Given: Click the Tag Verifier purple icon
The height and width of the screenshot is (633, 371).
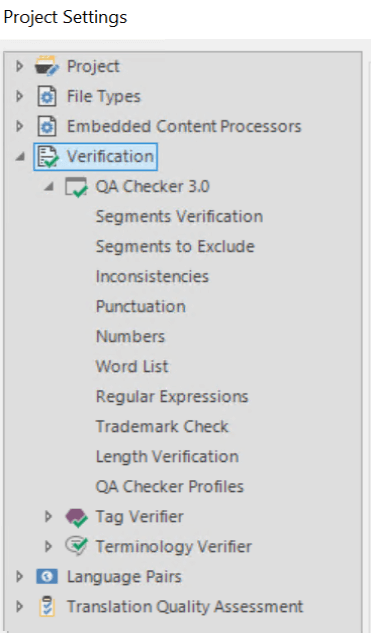Looking at the screenshot, I should click(76, 517).
